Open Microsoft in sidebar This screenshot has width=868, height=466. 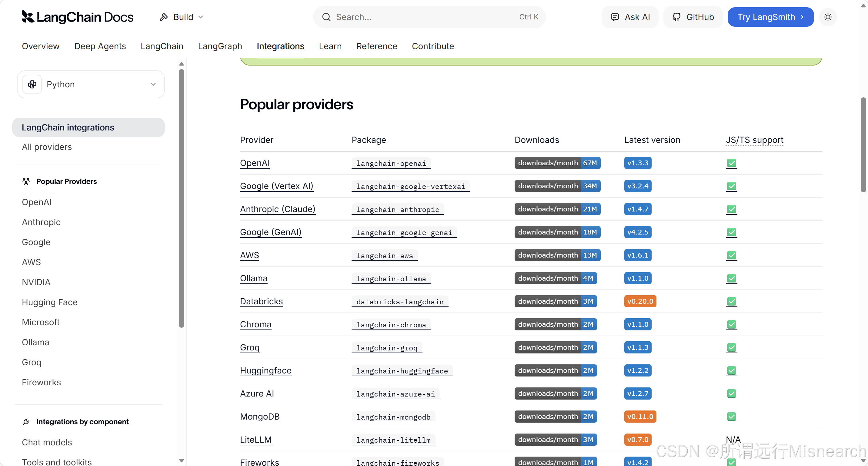coord(41,322)
